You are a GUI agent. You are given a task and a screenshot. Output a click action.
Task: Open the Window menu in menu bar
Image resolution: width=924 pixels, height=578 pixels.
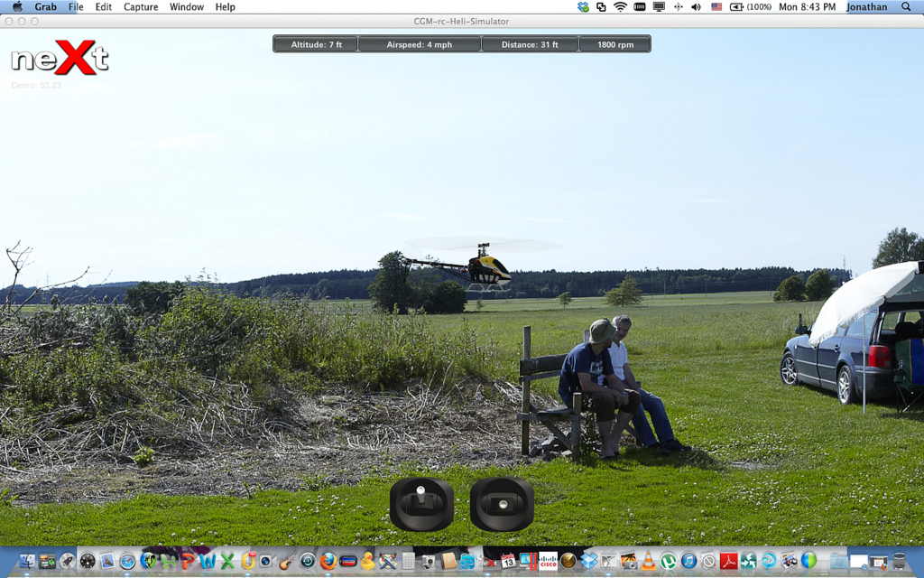pos(187,6)
